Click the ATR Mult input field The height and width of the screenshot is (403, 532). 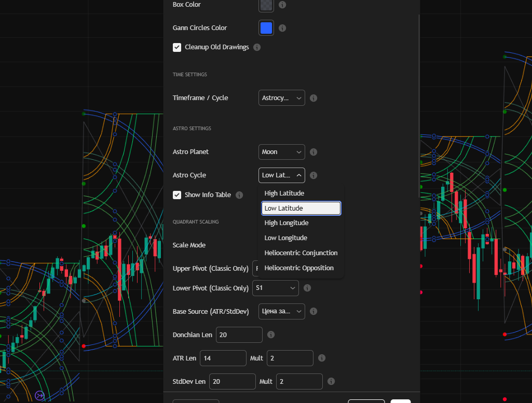coord(290,358)
